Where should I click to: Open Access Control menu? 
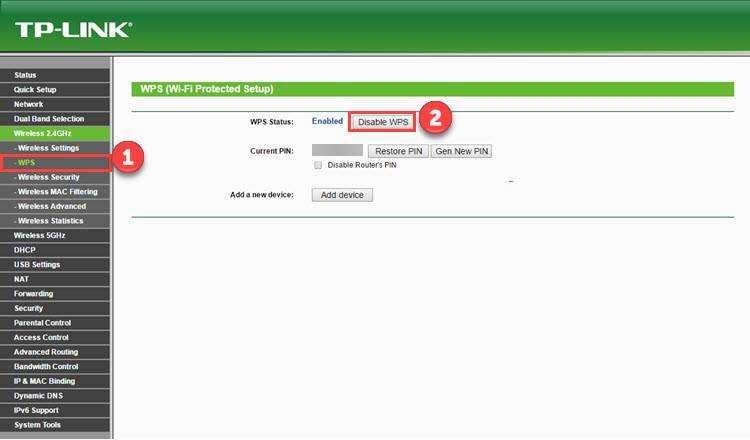[x=55, y=338]
